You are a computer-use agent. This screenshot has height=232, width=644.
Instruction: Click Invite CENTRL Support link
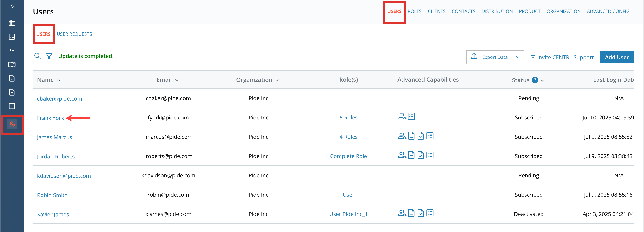point(562,58)
